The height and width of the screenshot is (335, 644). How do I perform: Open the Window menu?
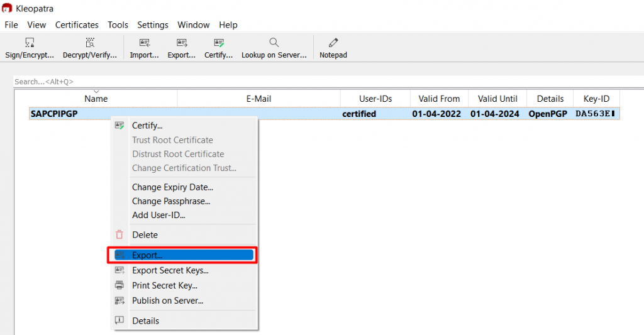coord(194,25)
